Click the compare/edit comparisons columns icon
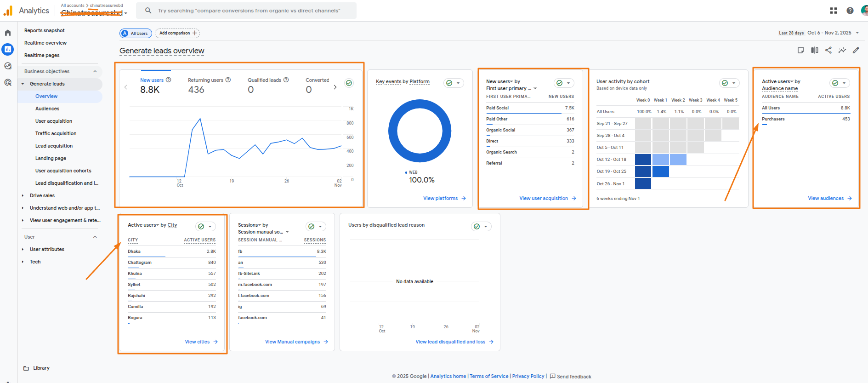Screen dimensions: 868x383 pos(814,50)
